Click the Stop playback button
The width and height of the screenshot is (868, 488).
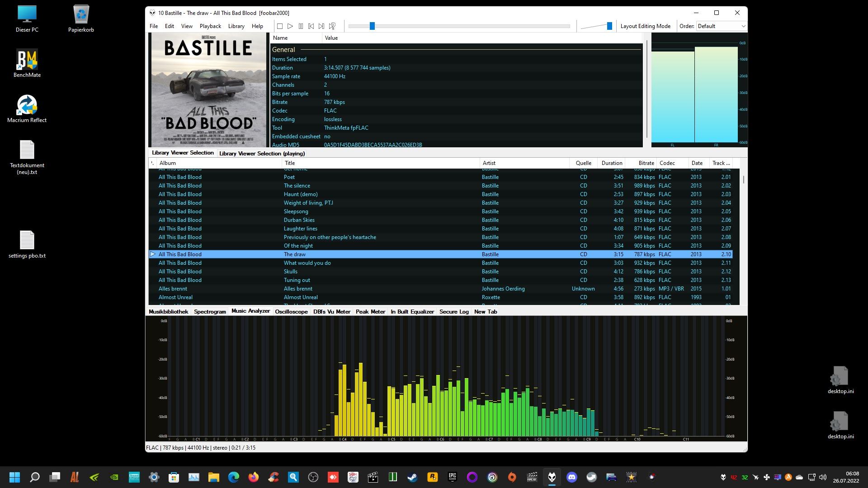[280, 26]
